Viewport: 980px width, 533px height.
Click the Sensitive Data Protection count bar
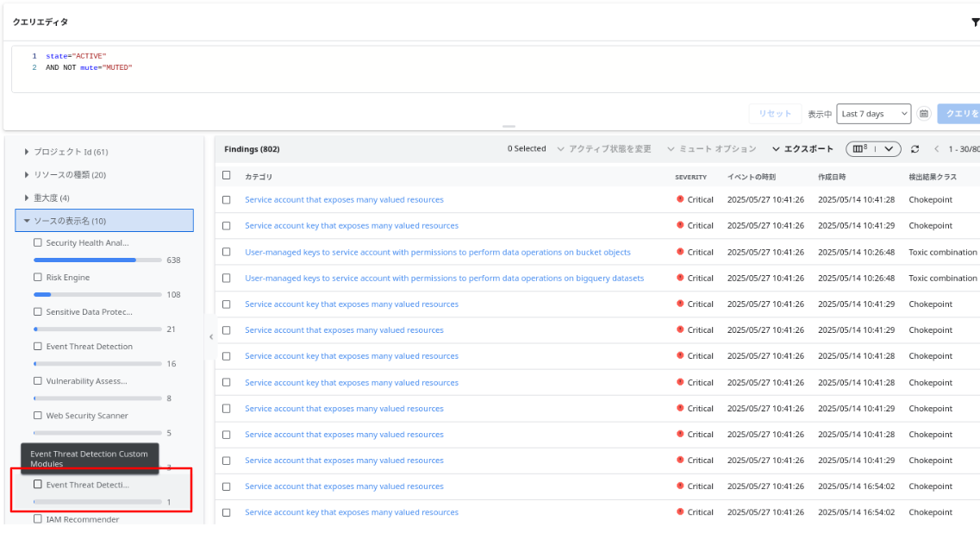click(x=97, y=329)
